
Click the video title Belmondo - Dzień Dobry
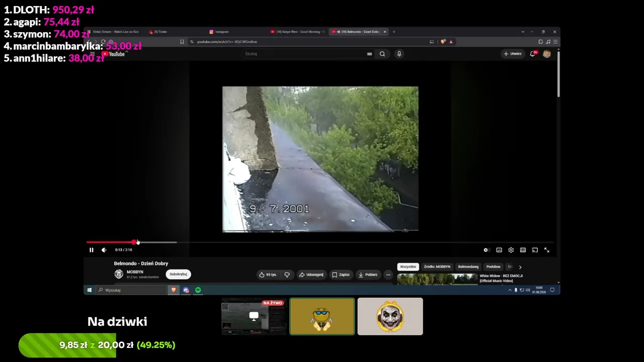point(141,263)
